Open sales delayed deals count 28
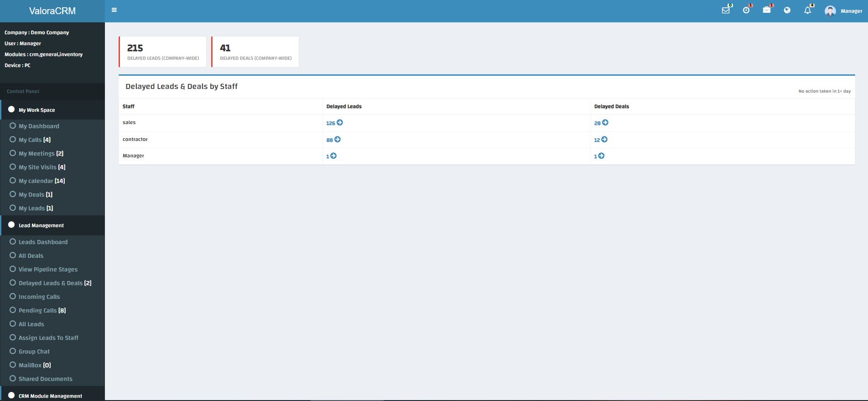 coord(597,123)
